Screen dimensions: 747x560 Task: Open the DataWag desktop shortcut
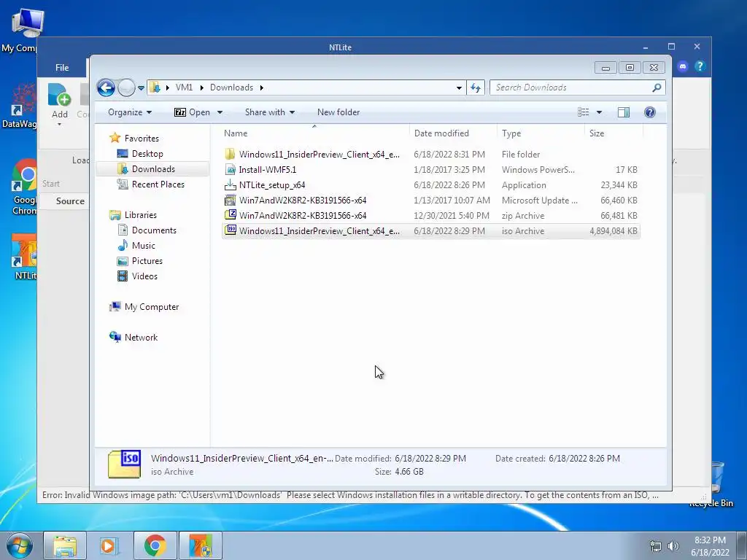[20, 106]
